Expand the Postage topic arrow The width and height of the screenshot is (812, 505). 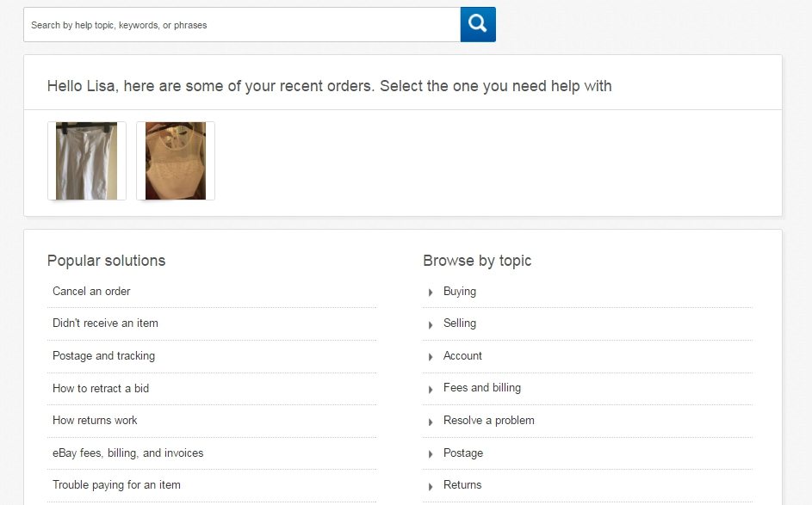tap(431, 454)
